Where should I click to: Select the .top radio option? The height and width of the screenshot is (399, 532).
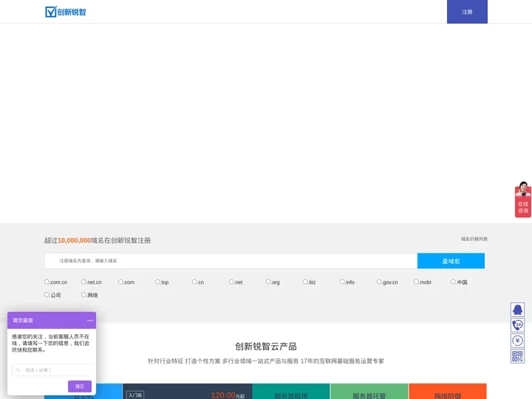point(157,282)
